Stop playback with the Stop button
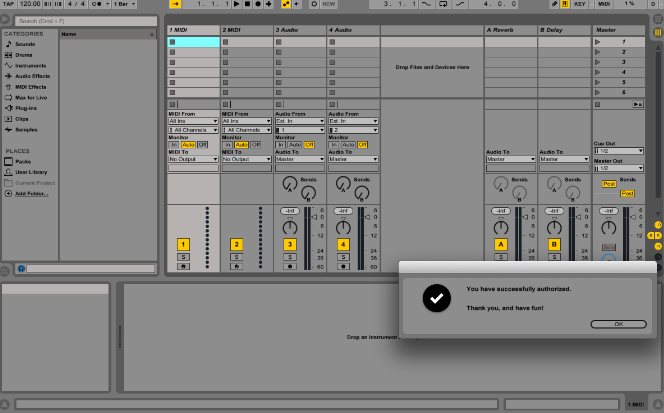 (x=247, y=4)
